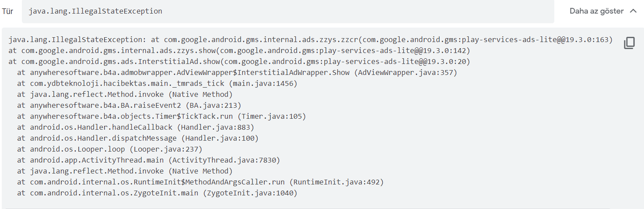Click the Timer$TickTack.run stack frame
Screen dimensions: 644x209
tap(161, 116)
